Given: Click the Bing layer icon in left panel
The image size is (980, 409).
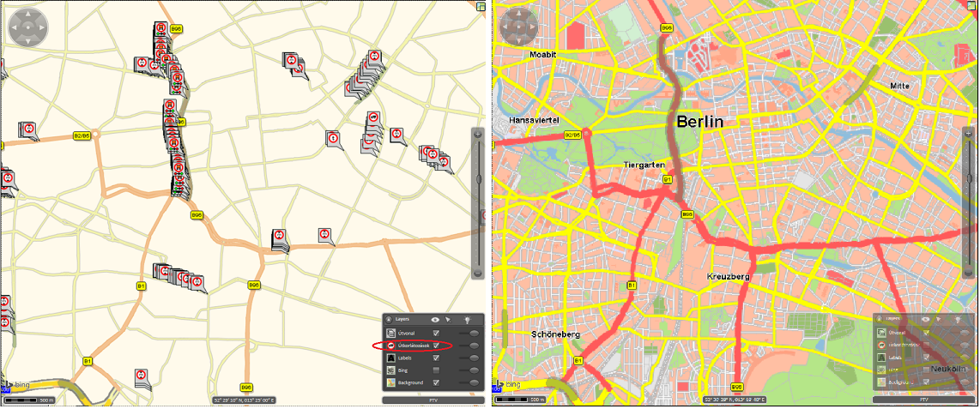Looking at the screenshot, I should (390, 370).
